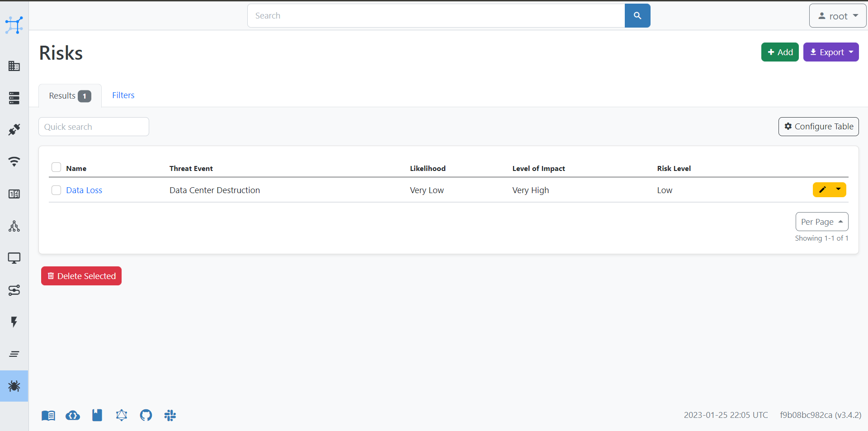
Task: Expand the row actions caret for Data Loss
Action: pos(838,189)
